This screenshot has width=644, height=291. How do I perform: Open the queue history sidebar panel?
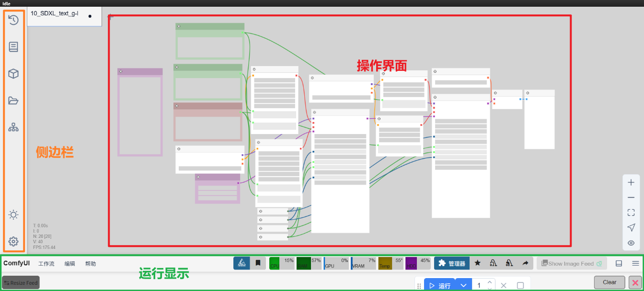pos(13,20)
